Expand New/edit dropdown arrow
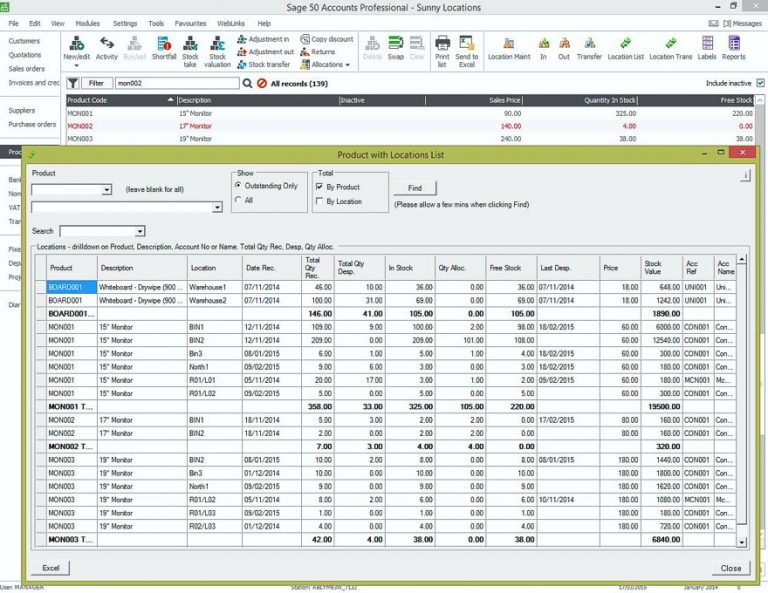The width and height of the screenshot is (768, 593). 76,66
